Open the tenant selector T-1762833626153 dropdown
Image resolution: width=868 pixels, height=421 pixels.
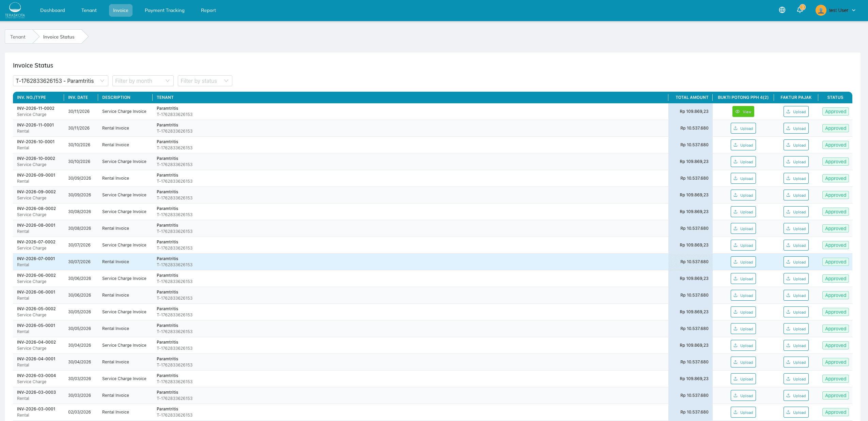[60, 81]
